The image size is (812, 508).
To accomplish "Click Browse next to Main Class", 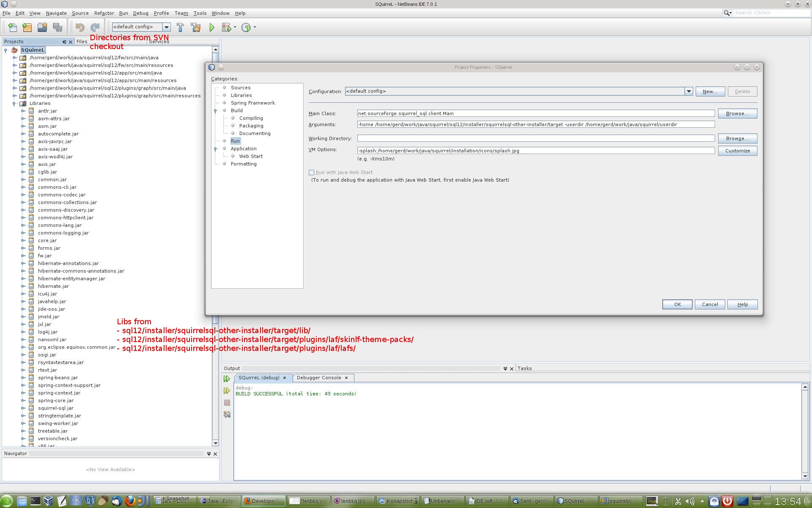I will point(737,113).
